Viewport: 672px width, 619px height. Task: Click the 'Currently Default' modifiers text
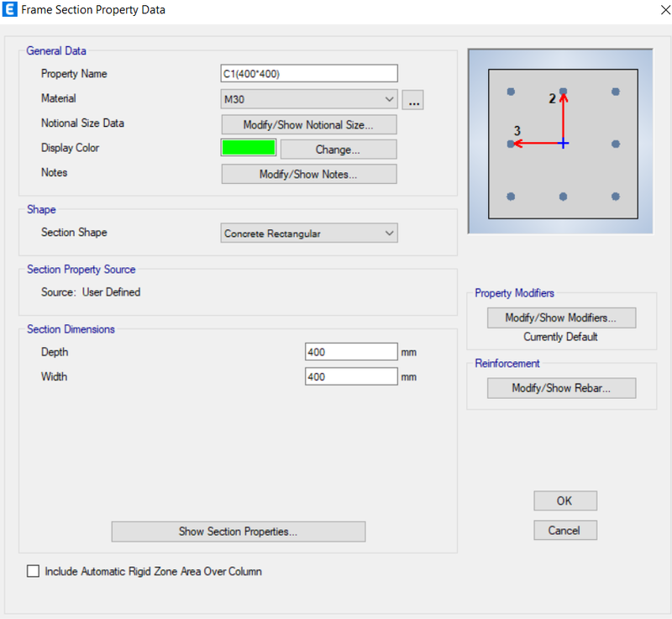(560, 337)
